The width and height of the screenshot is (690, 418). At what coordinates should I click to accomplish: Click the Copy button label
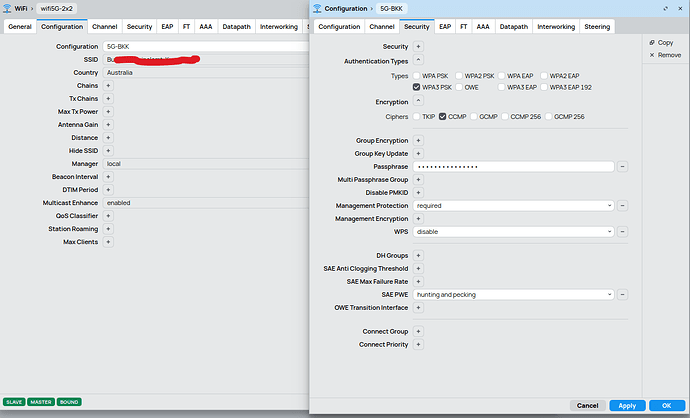pyautogui.click(x=665, y=43)
